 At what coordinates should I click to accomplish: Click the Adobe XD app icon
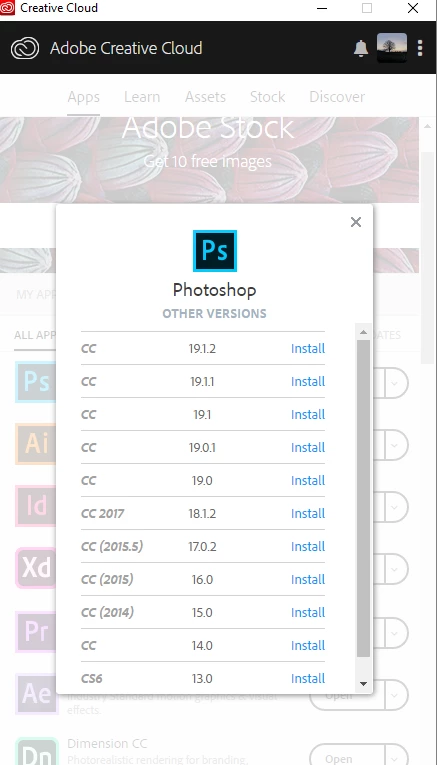[x=36, y=568]
